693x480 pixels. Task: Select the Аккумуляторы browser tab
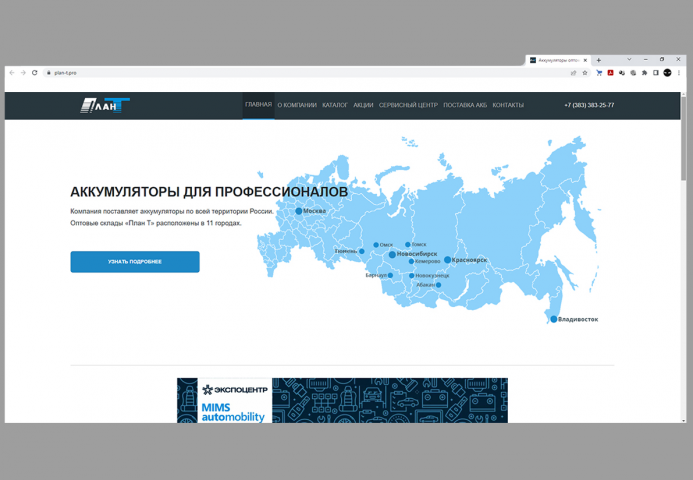558,60
